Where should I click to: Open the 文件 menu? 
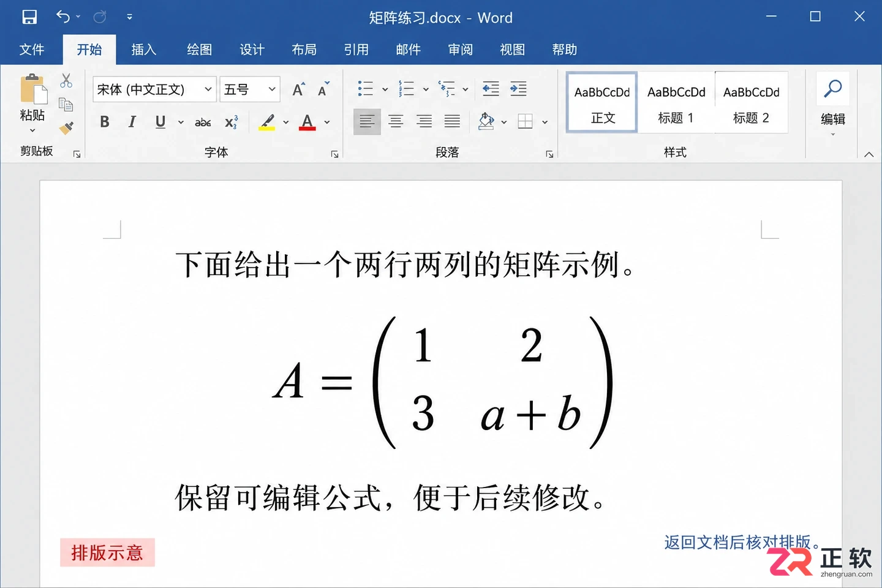click(31, 50)
